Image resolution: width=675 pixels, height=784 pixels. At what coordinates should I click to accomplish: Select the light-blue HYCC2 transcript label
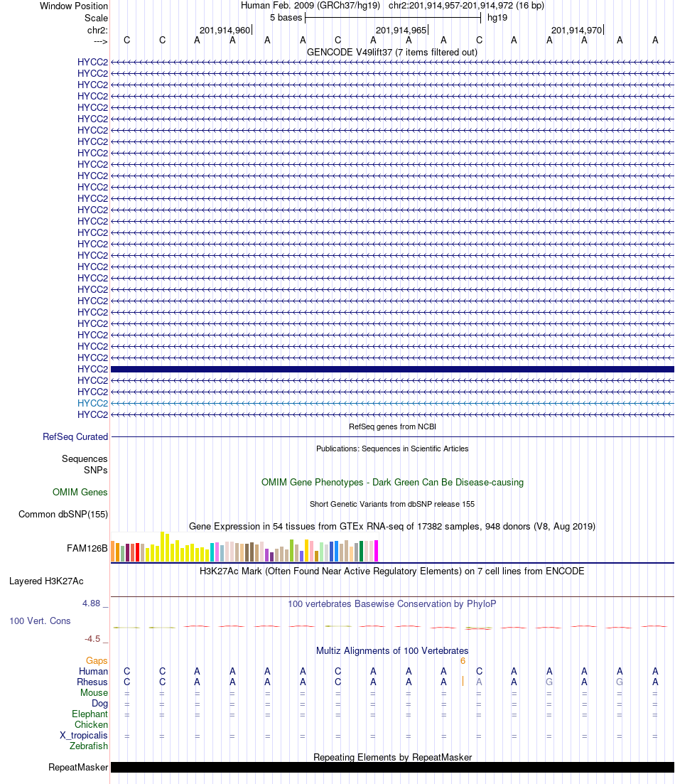(92, 403)
